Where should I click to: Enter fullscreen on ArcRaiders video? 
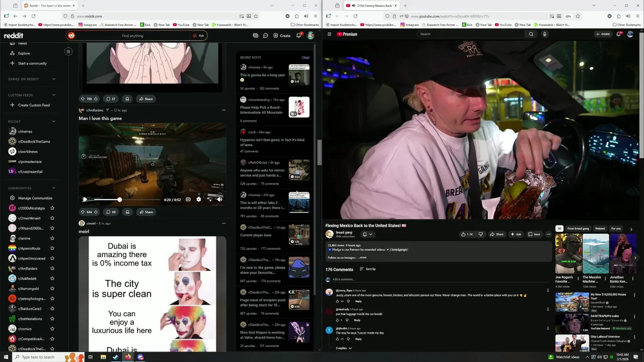click(209, 200)
